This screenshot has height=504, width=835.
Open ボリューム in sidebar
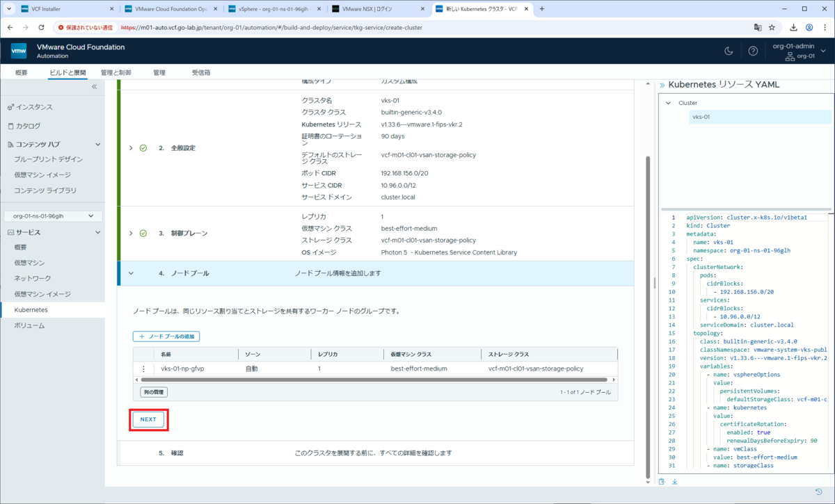pyautogui.click(x=29, y=325)
